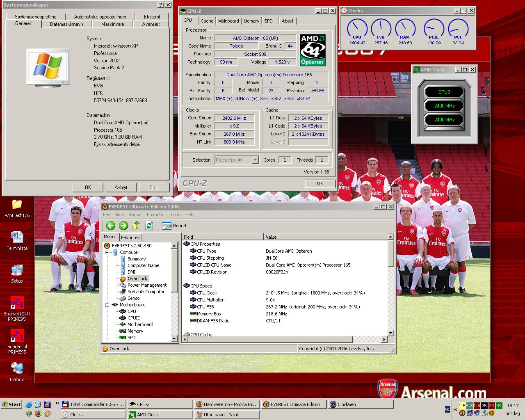Open the Report wizard in the EVEREST toolbar
This screenshot has height=420, width=525.
click(174, 226)
